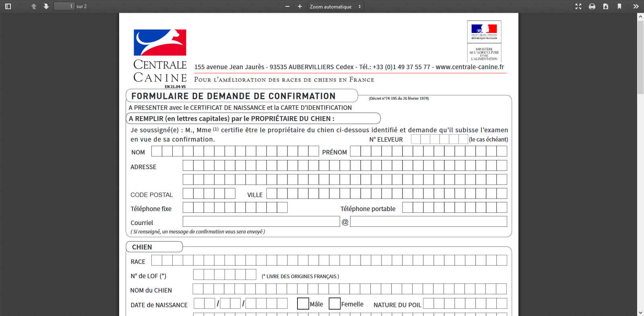Click the Décret n°74-195 note
Screen dimensions: 644x316
point(399,98)
